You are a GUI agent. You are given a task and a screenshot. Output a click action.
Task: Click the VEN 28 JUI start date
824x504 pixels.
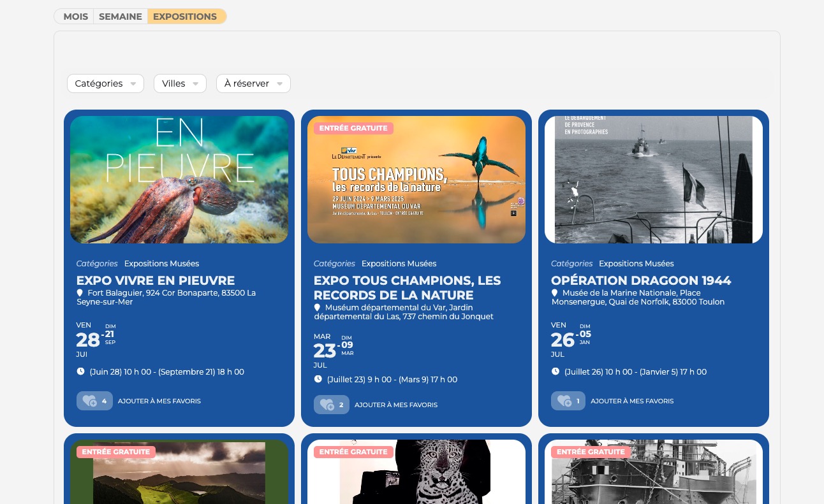point(88,340)
